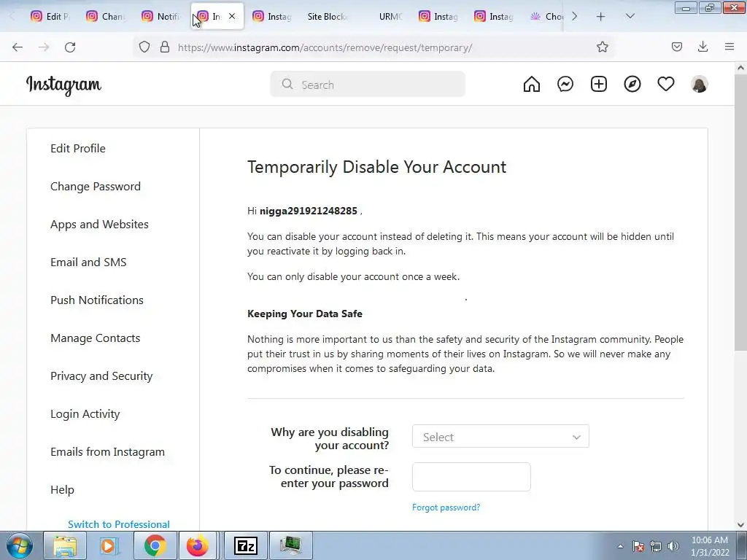This screenshot has width=747, height=560.
Task: Open tracking protection shield icon
Action: pyautogui.click(x=144, y=47)
